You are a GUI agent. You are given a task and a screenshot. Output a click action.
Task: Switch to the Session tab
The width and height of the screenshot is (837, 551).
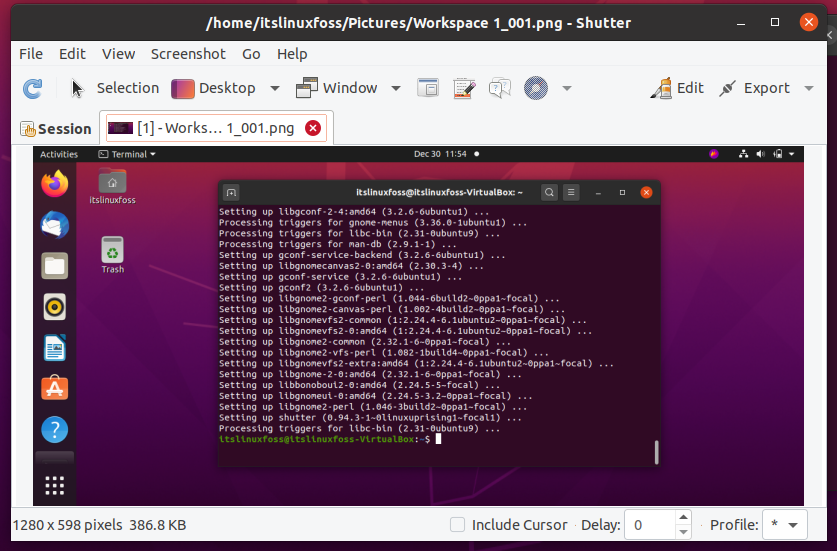56,129
